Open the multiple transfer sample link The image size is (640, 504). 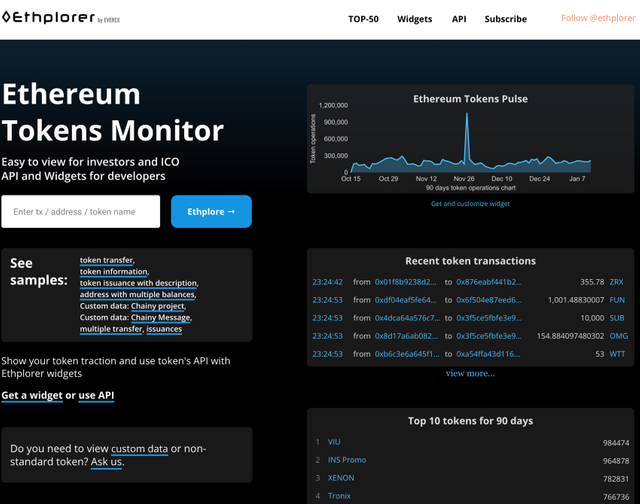(x=111, y=329)
